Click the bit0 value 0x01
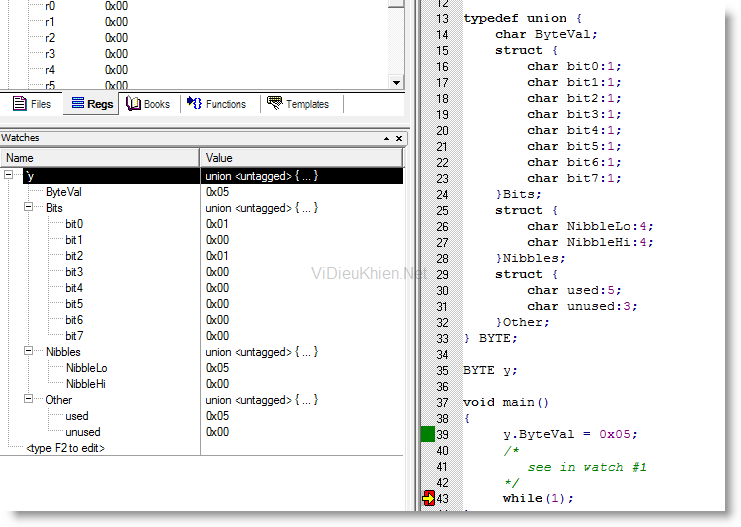Image resolution: width=741 pixels, height=527 pixels. [217, 224]
